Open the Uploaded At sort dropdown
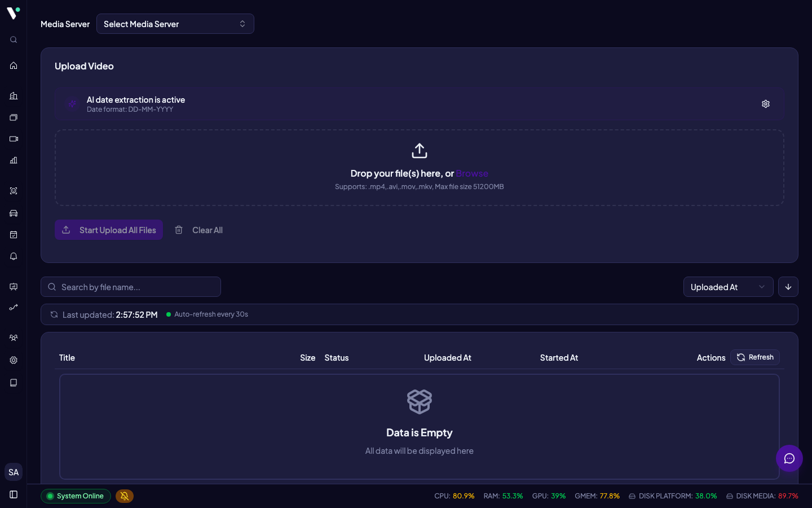The width and height of the screenshot is (812, 508). coord(729,287)
